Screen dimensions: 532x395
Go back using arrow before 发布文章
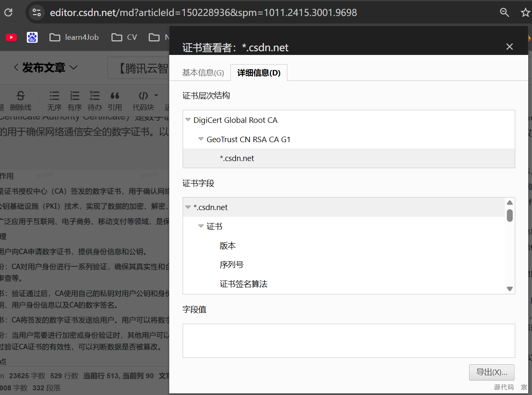[x=16, y=68]
